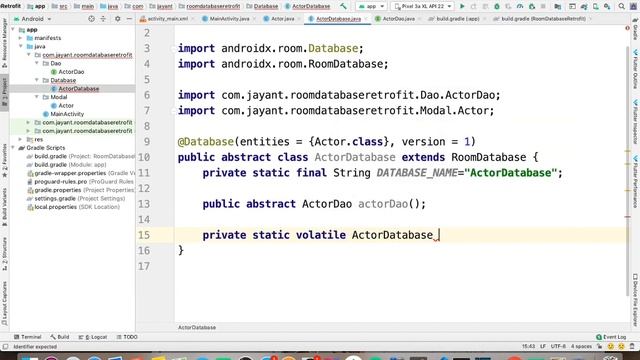This screenshot has width=640, height=360.
Task: Click the Stop square icon in toolbar
Action: [543, 6]
